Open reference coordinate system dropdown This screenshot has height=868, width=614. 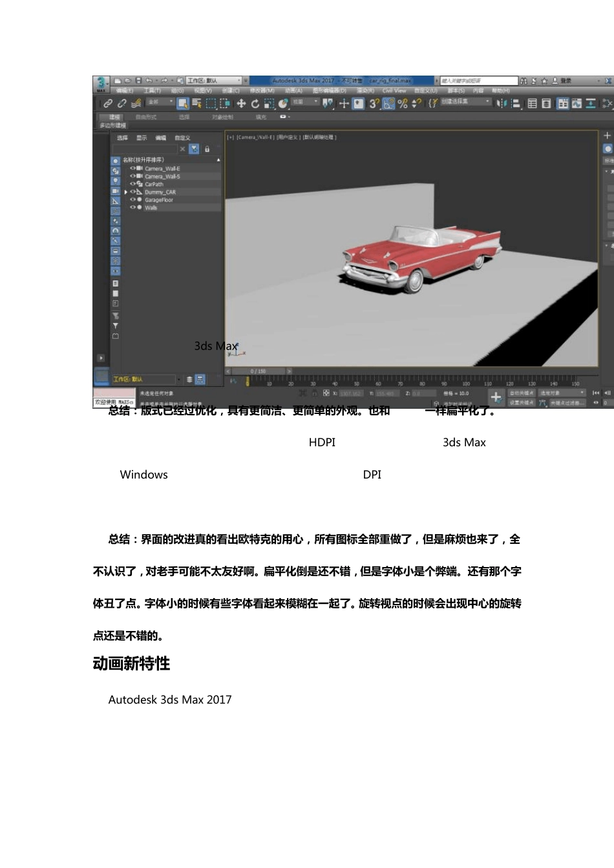tap(305, 102)
